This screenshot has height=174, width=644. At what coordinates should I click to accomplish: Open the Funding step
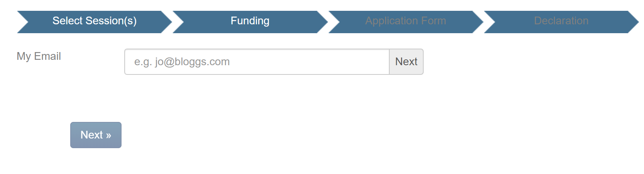[250, 21]
